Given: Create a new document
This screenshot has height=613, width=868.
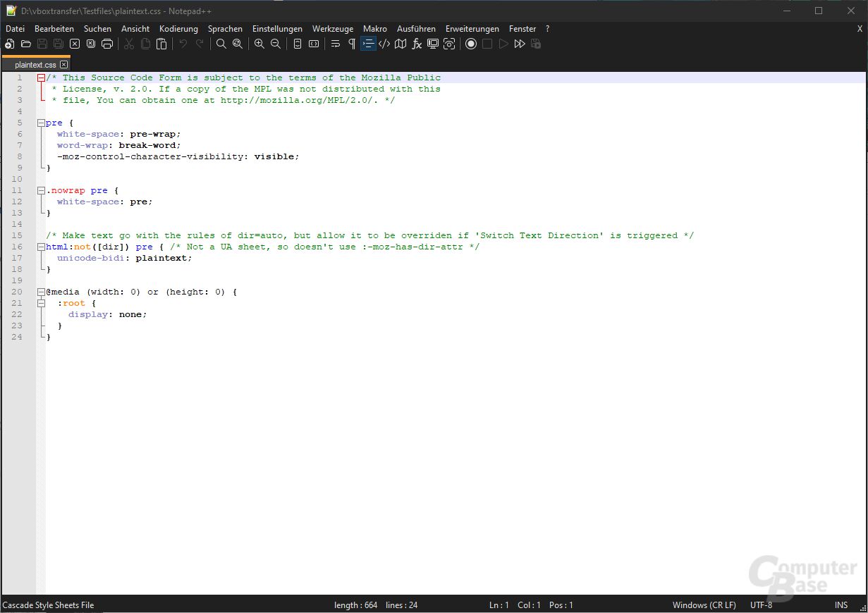Looking at the screenshot, I should [9, 44].
